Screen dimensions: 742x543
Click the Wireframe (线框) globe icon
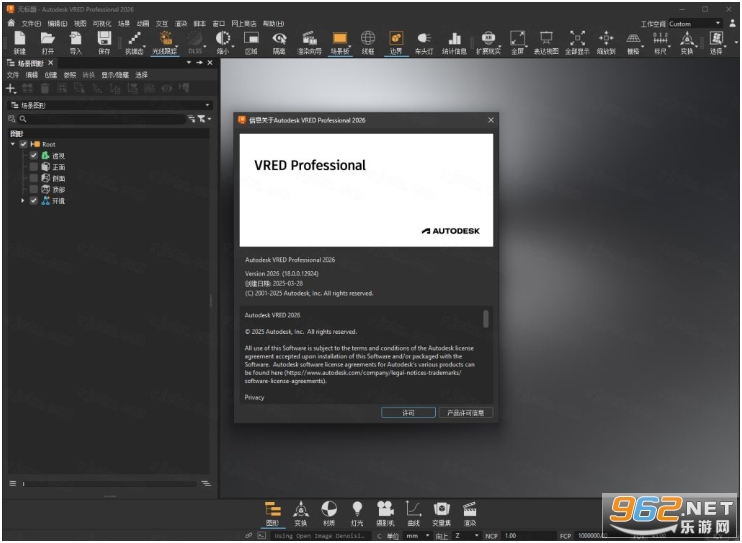pos(368,39)
